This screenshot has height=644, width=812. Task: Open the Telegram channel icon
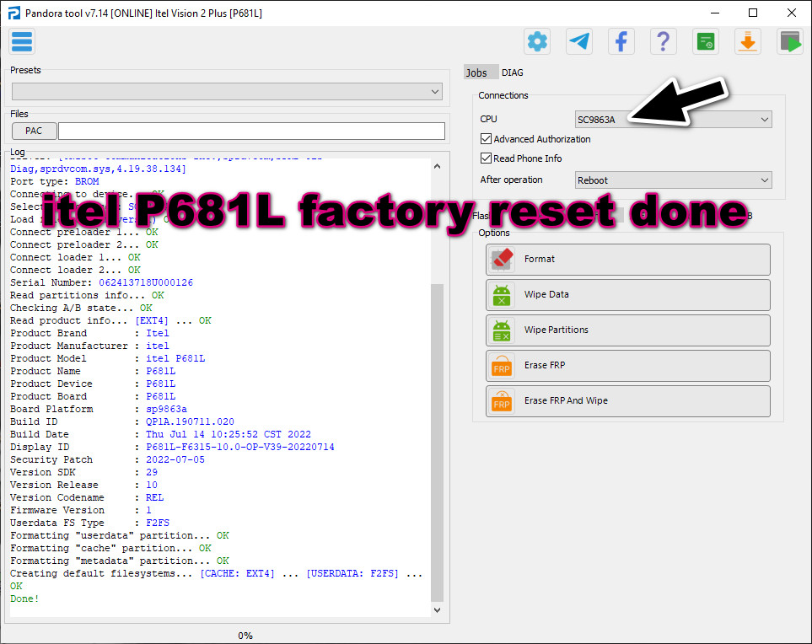[x=579, y=40]
